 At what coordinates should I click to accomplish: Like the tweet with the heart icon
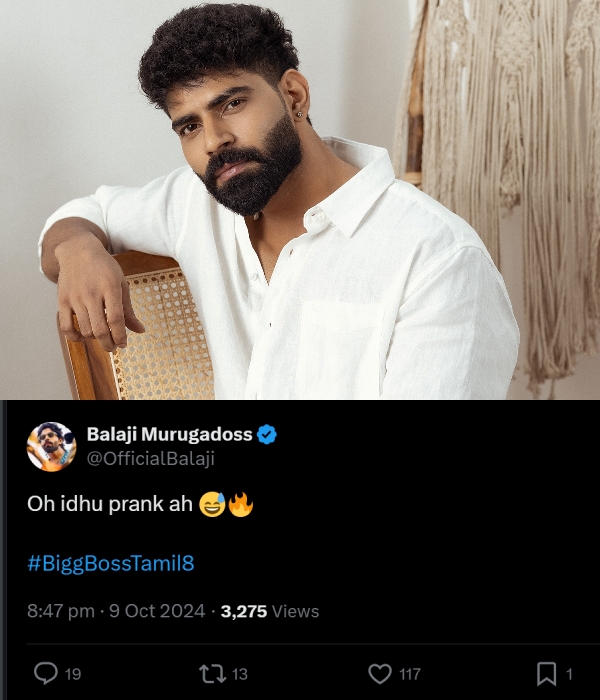click(x=379, y=673)
